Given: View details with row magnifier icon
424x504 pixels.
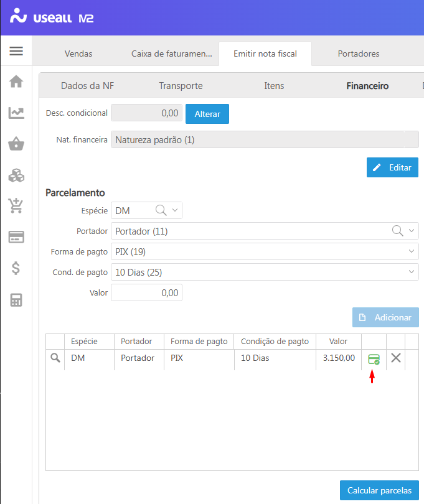Looking at the screenshot, I should (55, 358).
